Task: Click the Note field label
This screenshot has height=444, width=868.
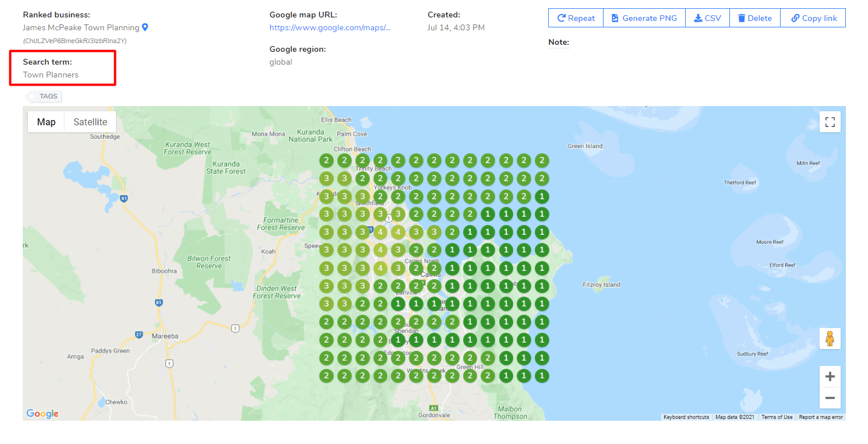Action: (x=559, y=43)
